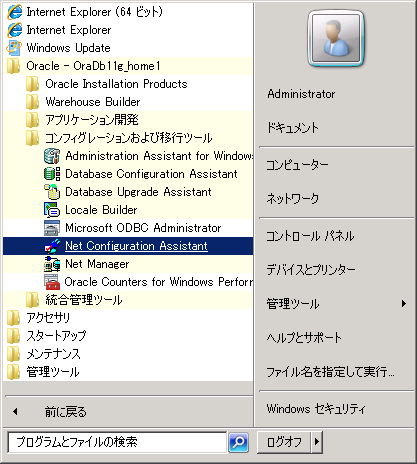Launch Net Configuration Assistant icon
The width and height of the screenshot is (417, 464).
[52, 246]
